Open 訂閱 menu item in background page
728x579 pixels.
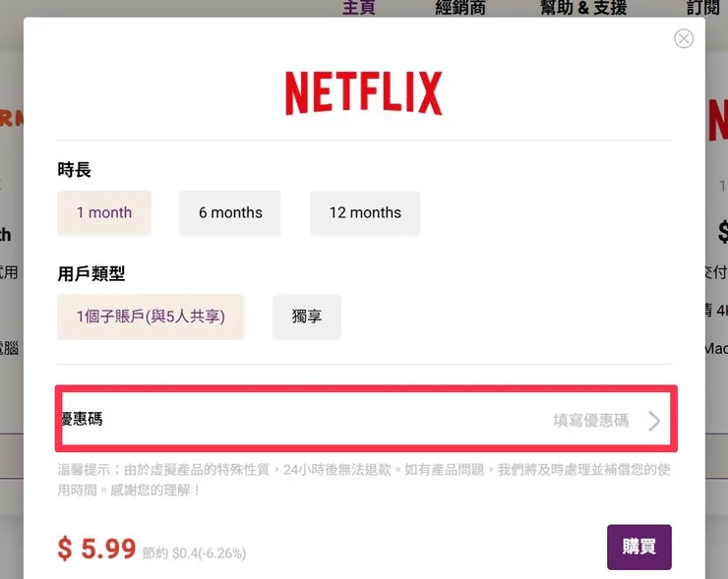[703, 8]
